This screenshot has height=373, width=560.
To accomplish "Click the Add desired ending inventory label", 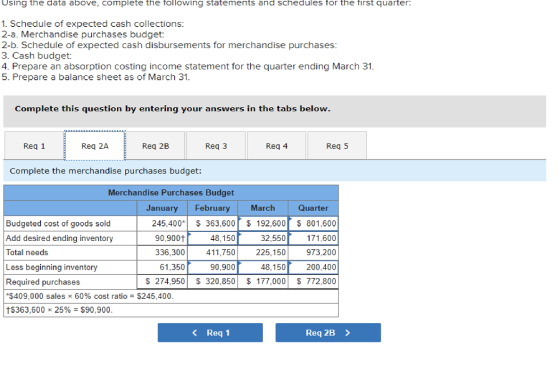I will (x=59, y=238).
